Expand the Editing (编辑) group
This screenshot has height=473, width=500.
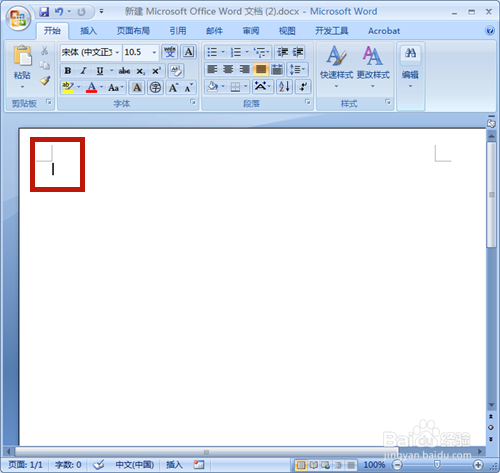[x=410, y=67]
